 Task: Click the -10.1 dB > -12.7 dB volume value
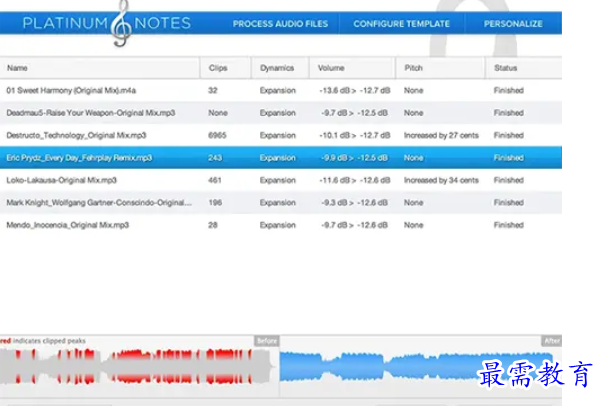[355, 135]
